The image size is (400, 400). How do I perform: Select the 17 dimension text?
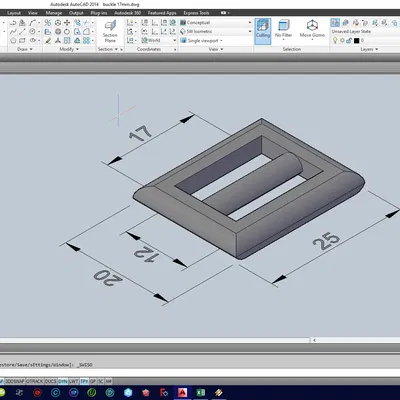pos(140,134)
